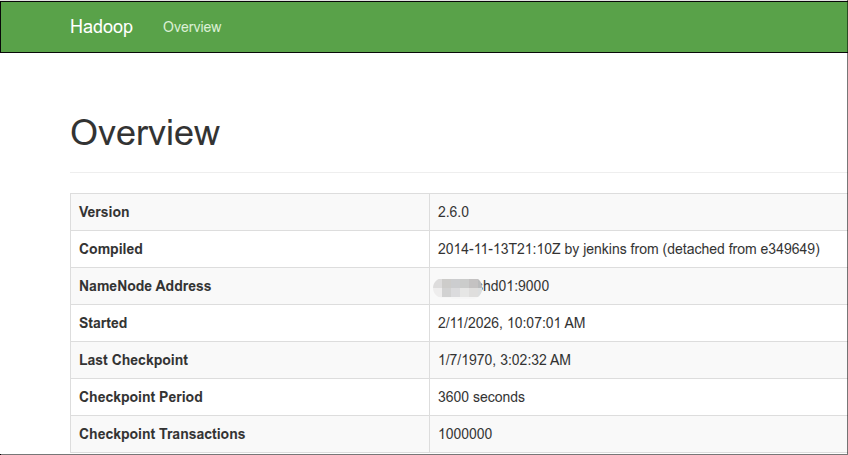The height and width of the screenshot is (455, 848).
Task: Select the Checkpoint Period label
Action: 140,397
